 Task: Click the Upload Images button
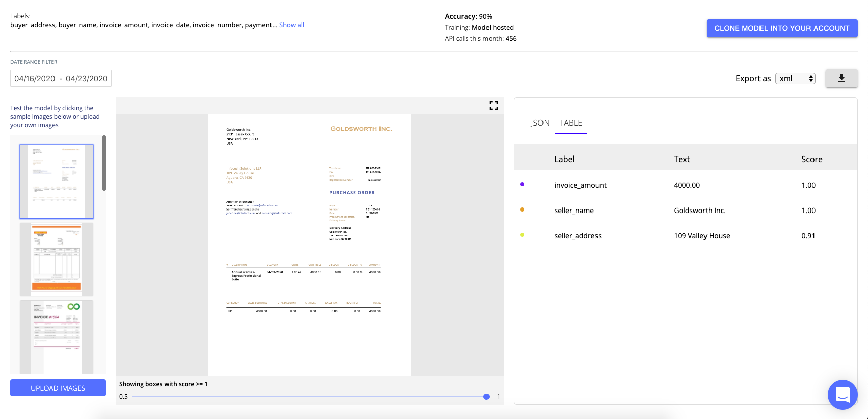tap(58, 388)
